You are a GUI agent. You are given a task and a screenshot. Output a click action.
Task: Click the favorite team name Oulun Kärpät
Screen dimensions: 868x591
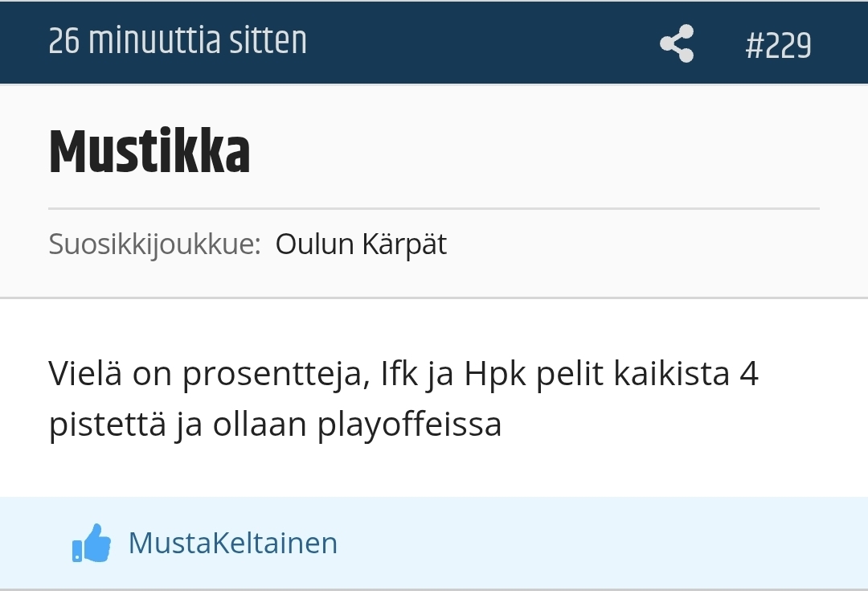(361, 244)
